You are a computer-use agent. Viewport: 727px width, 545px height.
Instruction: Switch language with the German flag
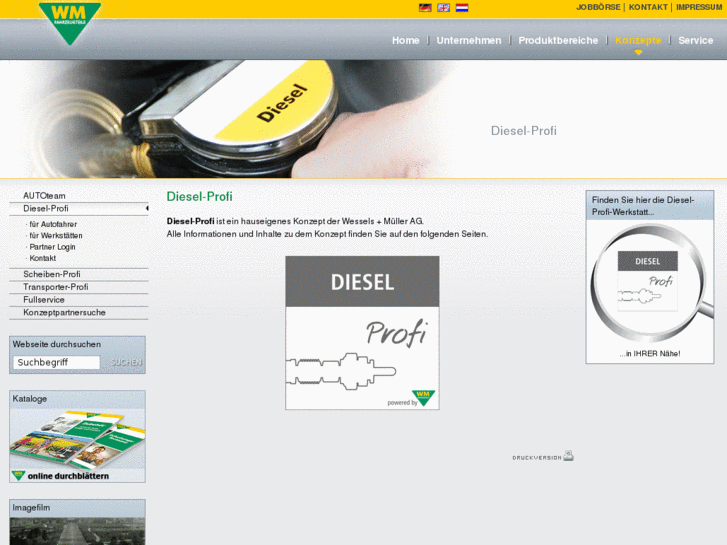[x=425, y=7]
